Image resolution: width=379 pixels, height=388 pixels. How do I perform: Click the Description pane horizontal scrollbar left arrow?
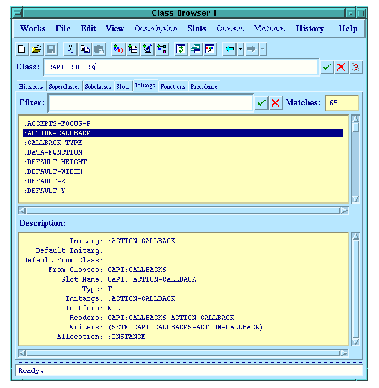coord(22,353)
